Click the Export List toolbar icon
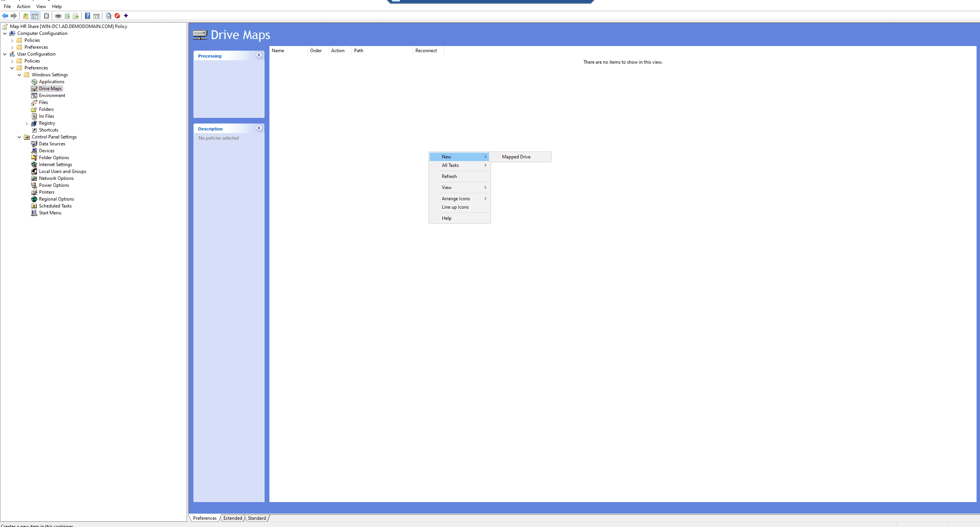 pos(76,16)
